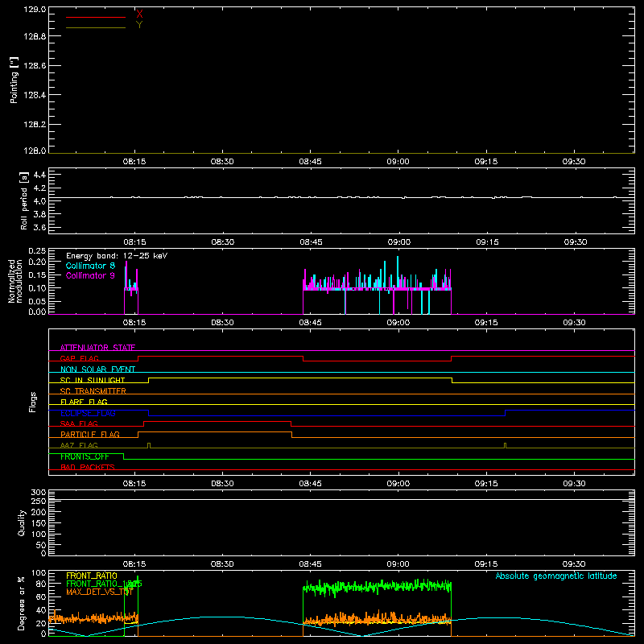The height and width of the screenshot is (644, 644).
Task: Click the A4Z_FLAG label
Action: tap(79, 446)
